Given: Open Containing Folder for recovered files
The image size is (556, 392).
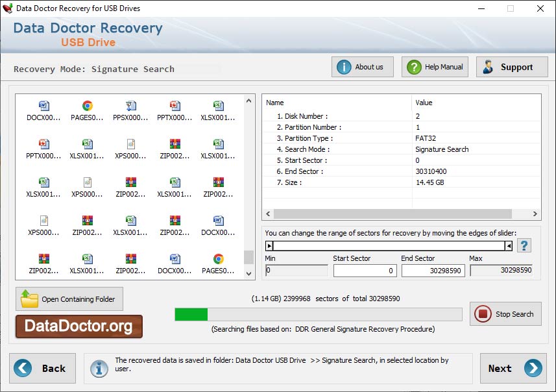Looking at the screenshot, I should click(69, 299).
